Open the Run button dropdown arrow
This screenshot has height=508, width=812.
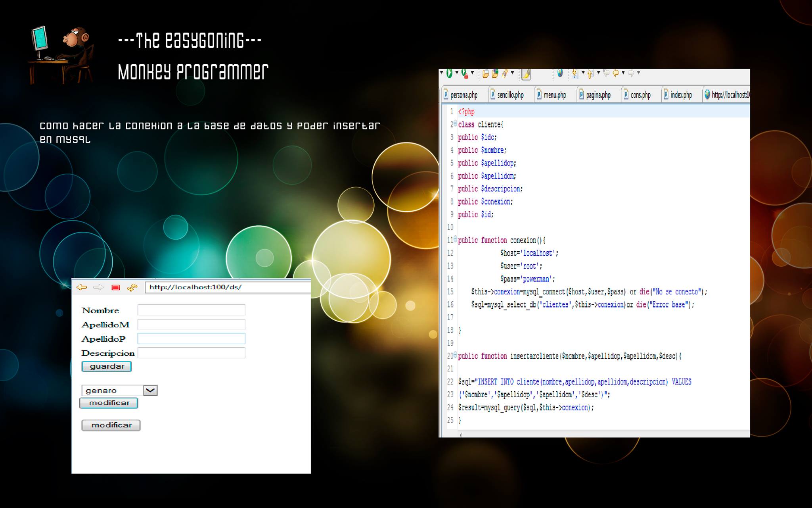click(457, 73)
